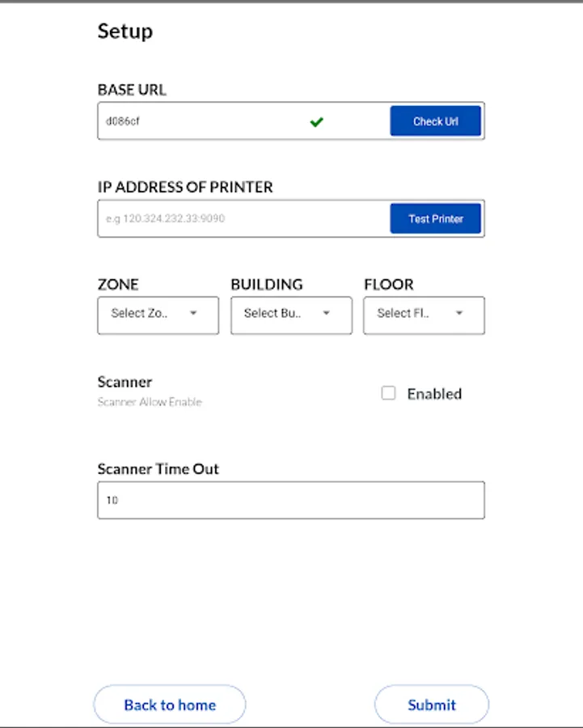Open the Select Zone dropdown
This screenshot has width=583, height=728.
click(x=158, y=315)
